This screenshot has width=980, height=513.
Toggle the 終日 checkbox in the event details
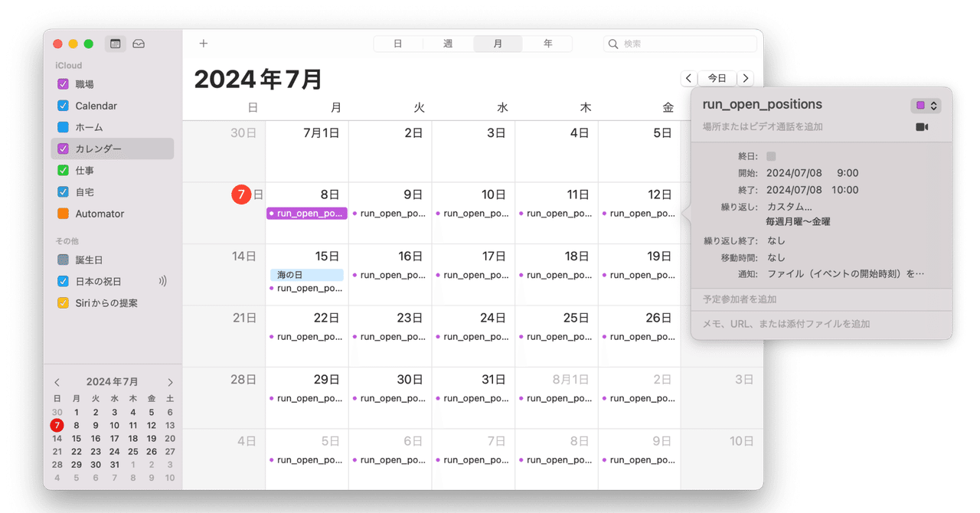coord(771,155)
